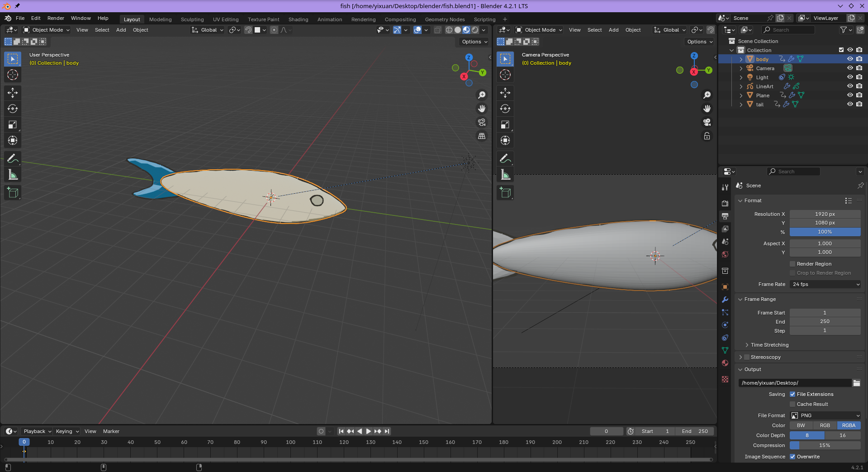Open the output folder browser

tap(857, 383)
